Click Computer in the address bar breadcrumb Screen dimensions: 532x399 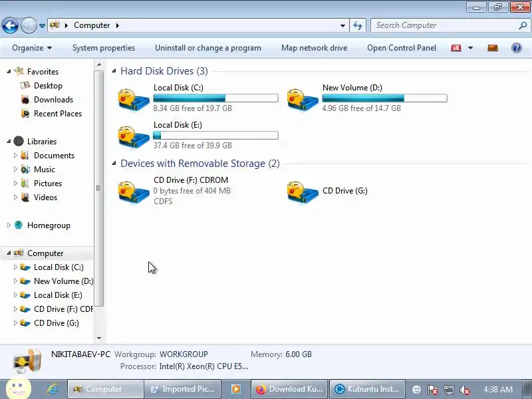(x=92, y=25)
